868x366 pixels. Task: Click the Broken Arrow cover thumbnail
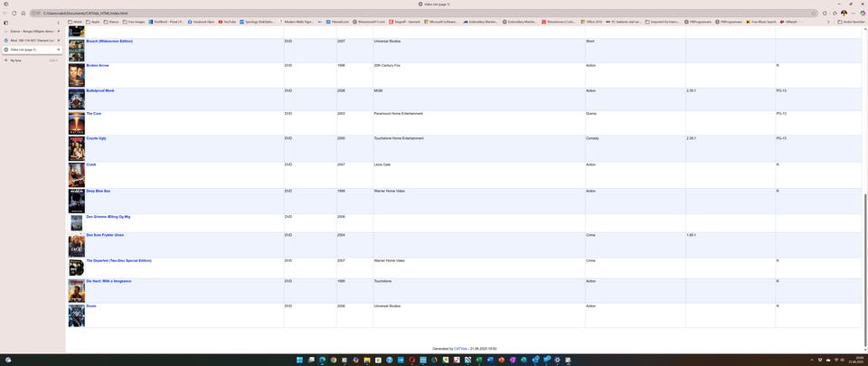(x=76, y=75)
